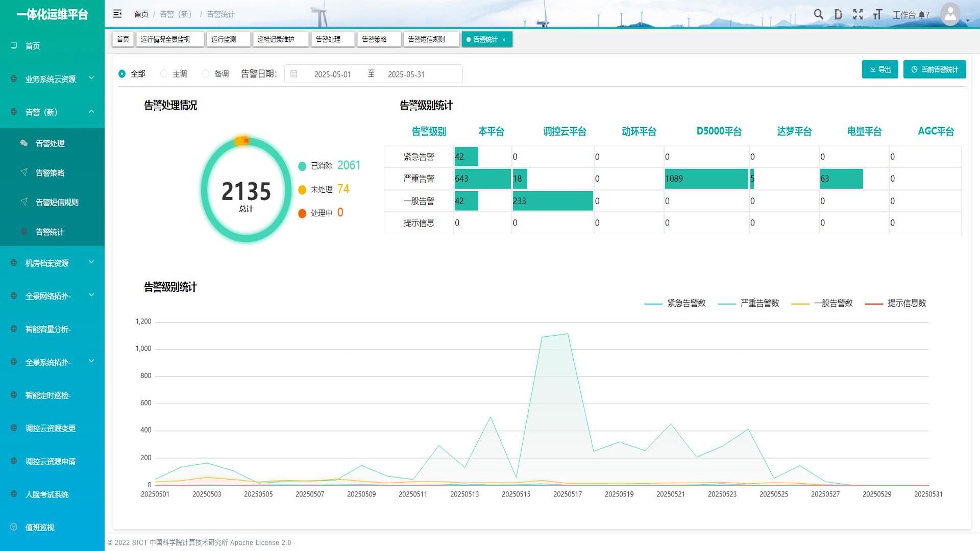Click the search magnifier icon in header

click(x=818, y=14)
